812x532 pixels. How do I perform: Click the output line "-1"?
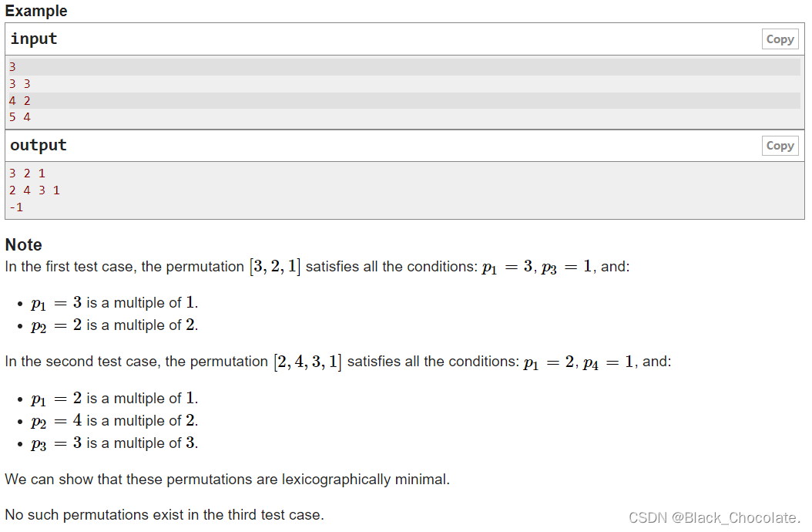point(16,207)
